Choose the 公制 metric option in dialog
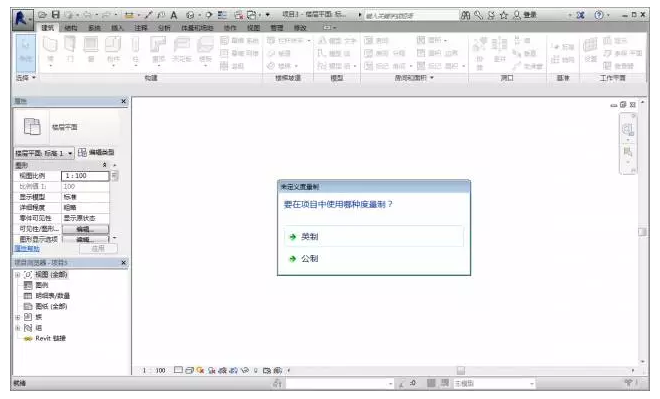Screen dimensions: 660x399 click(x=374, y=258)
